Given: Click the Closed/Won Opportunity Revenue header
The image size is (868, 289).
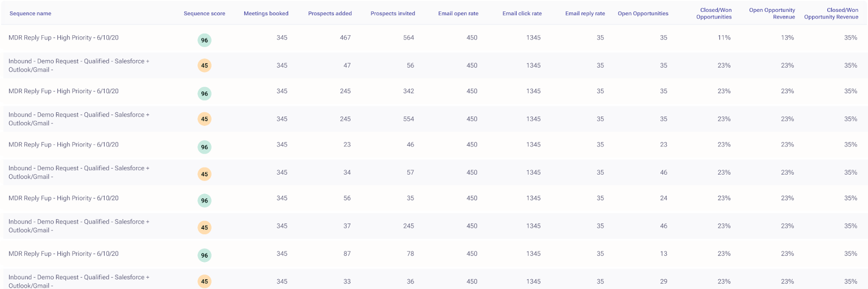Looking at the screenshot, I should tap(831, 14).
